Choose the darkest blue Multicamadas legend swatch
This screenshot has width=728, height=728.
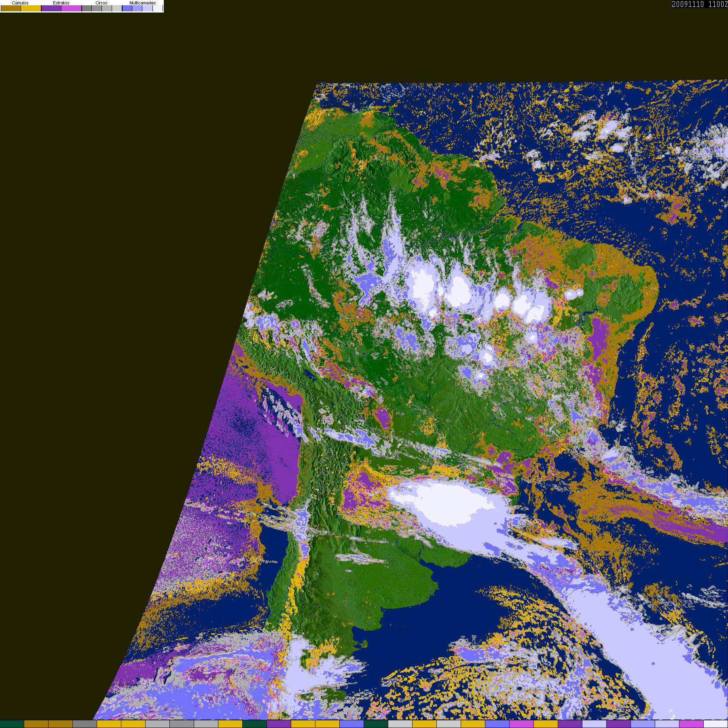127,8
